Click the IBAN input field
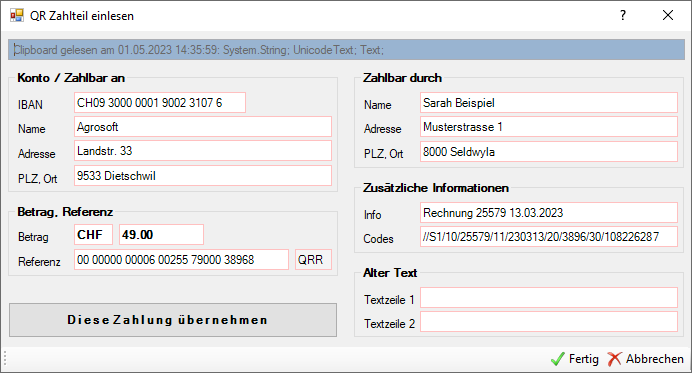This screenshot has height=373, width=692. (160, 103)
